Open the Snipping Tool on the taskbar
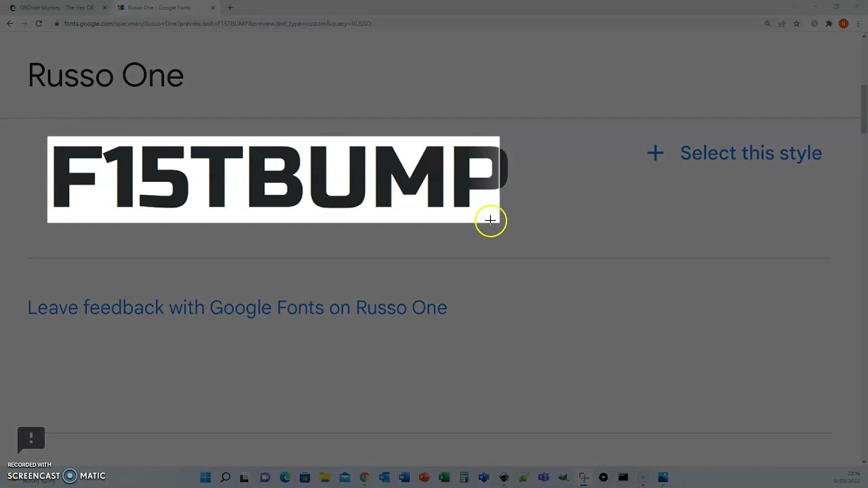The width and height of the screenshot is (868, 488). coord(583,478)
